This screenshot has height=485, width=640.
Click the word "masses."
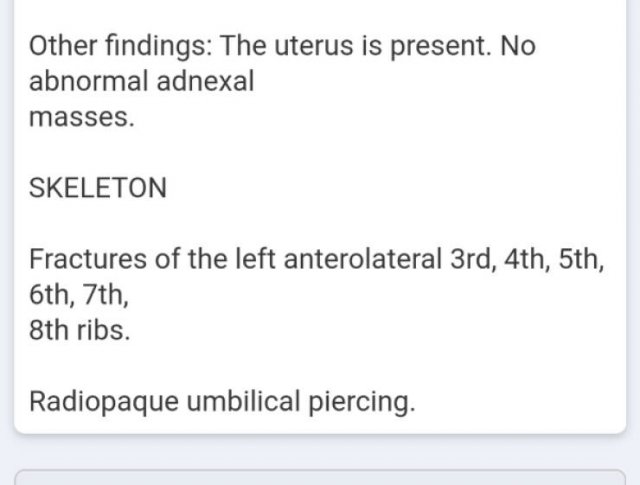point(81,117)
